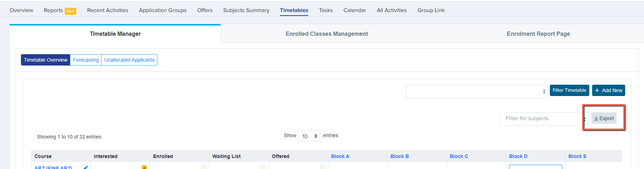Expand the Filter for subjects dropdown

[x=543, y=119]
